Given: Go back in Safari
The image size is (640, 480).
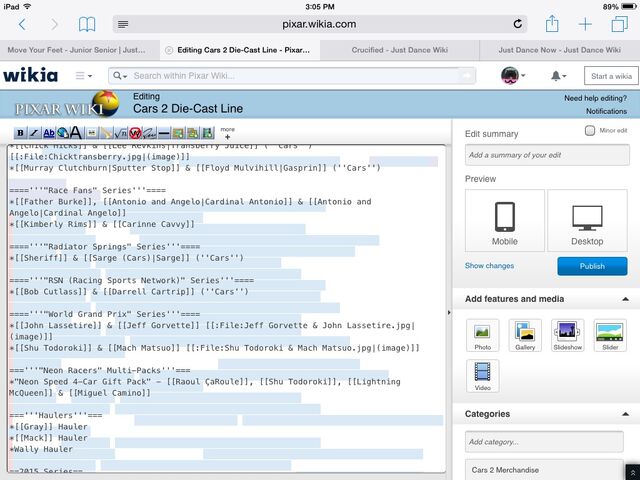Looking at the screenshot, I should [22, 24].
